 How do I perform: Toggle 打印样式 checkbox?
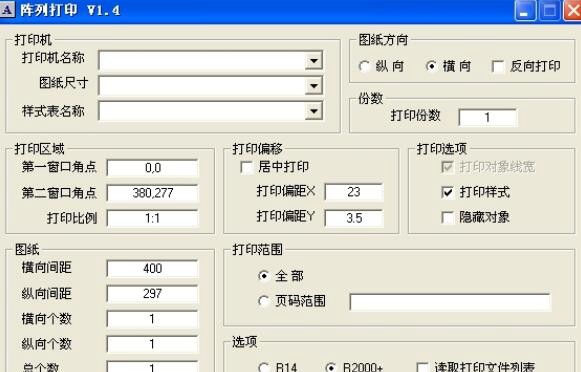pyautogui.click(x=448, y=192)
